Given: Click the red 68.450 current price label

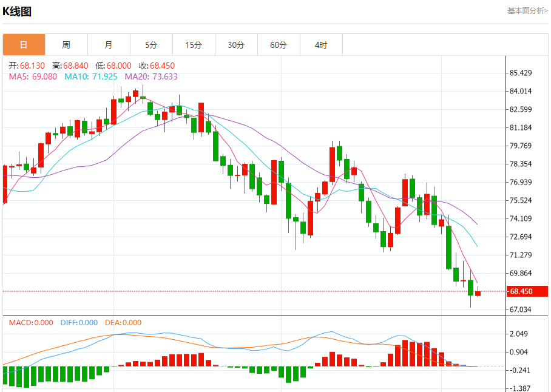Looking at the screenshot, I should pos(527,291).
